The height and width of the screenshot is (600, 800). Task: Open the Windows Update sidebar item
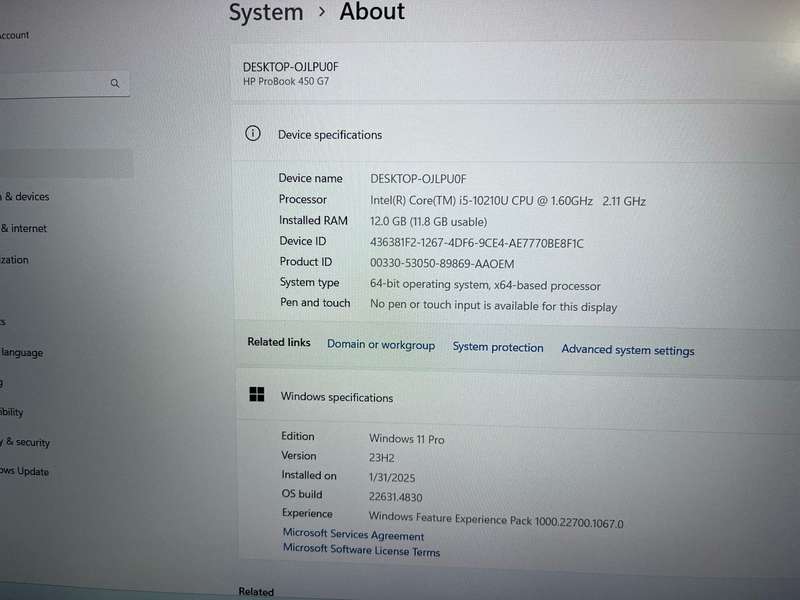pos(24,471)
